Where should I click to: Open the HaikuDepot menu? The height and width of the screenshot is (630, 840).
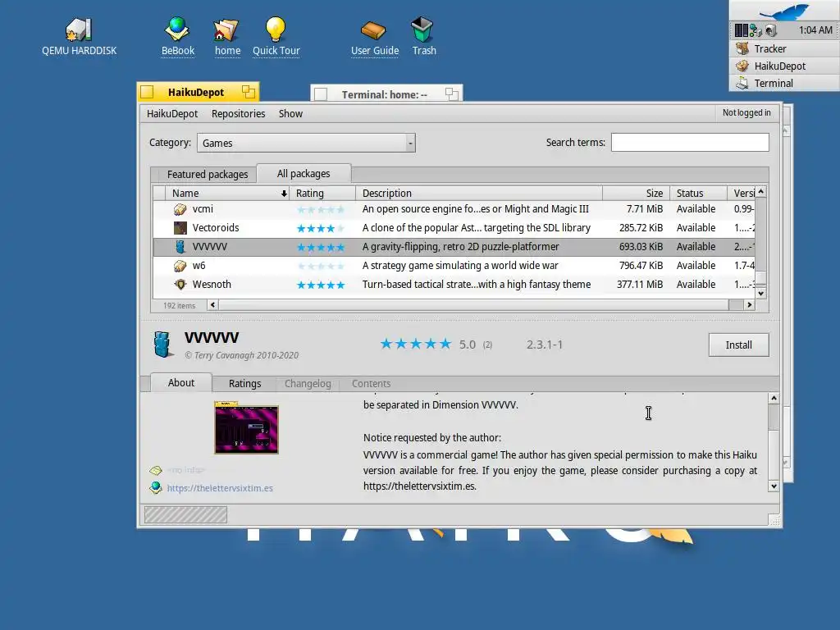(172, 113)
